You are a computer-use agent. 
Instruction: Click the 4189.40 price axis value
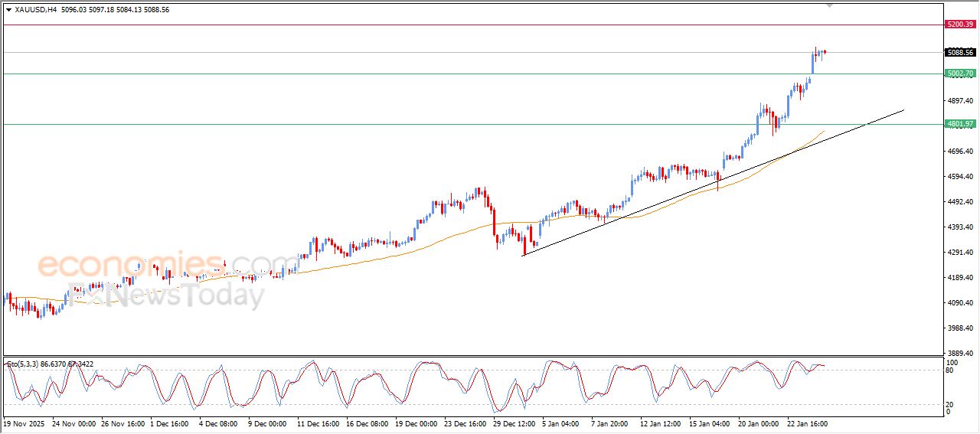960,278
